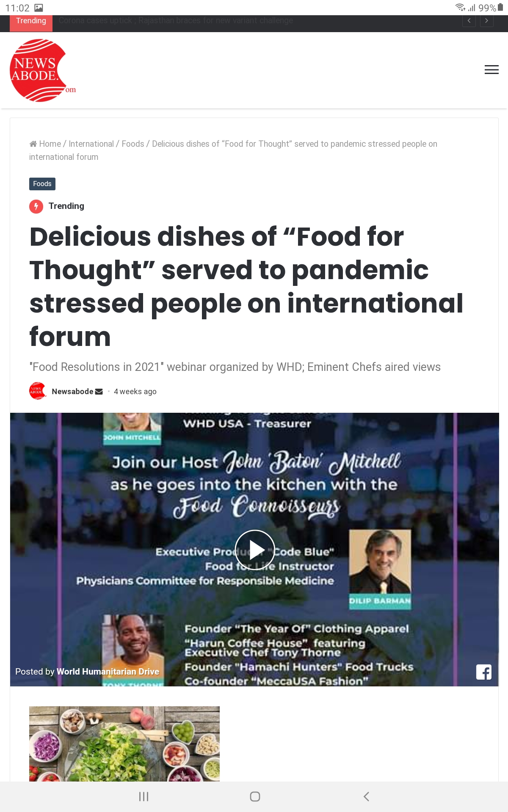The image size is (508, 812).
Task: Open the Newsabode author link
Action: [72, 392]
